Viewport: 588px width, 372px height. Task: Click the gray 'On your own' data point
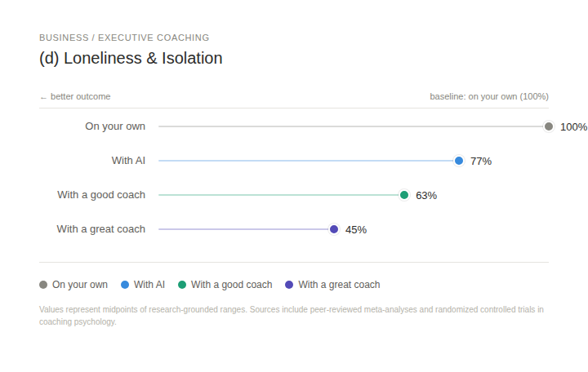click(549, 126)
